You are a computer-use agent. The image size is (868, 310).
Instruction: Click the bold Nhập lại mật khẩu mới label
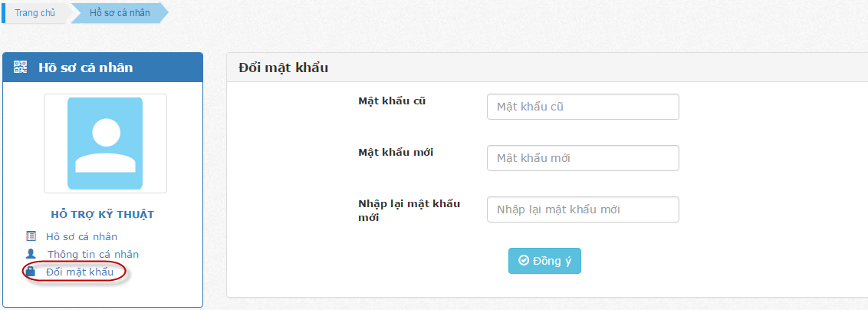click(x=409, y=210)
